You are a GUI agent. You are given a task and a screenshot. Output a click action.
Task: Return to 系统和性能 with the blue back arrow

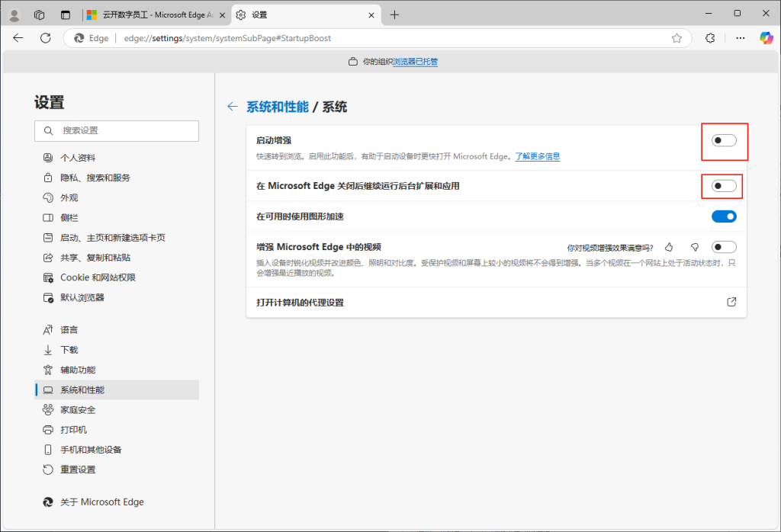point(232,107)
